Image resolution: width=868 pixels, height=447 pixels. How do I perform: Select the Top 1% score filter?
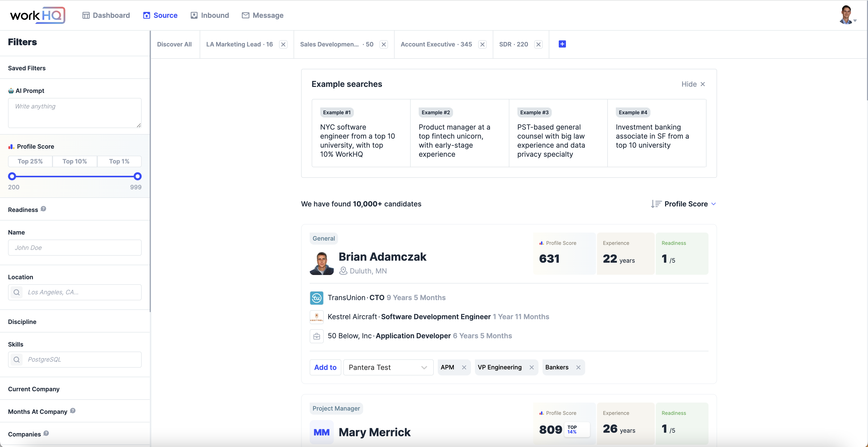[119, 161]
